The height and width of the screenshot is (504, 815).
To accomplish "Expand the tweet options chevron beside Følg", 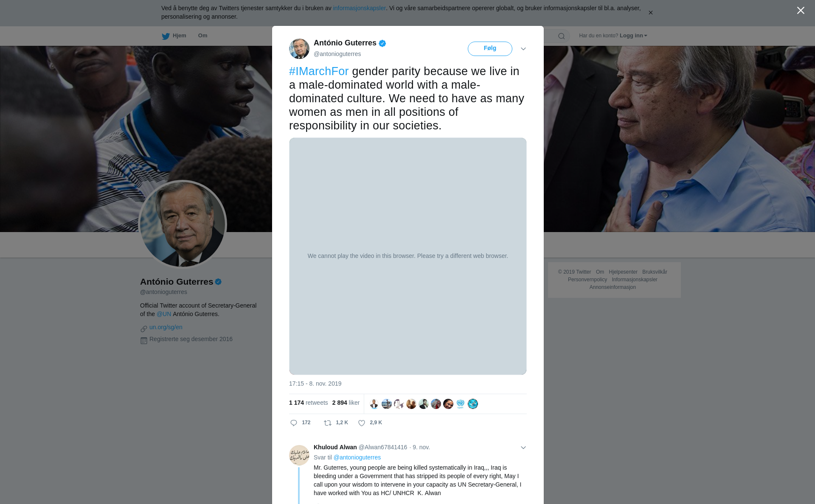I will tap(523, 49).
